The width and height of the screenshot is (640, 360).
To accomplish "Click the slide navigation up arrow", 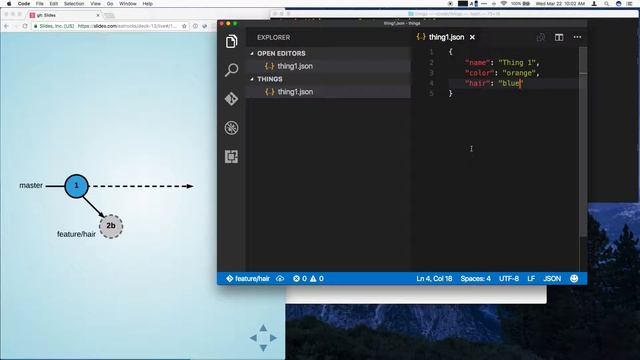I will click(263, 328).
